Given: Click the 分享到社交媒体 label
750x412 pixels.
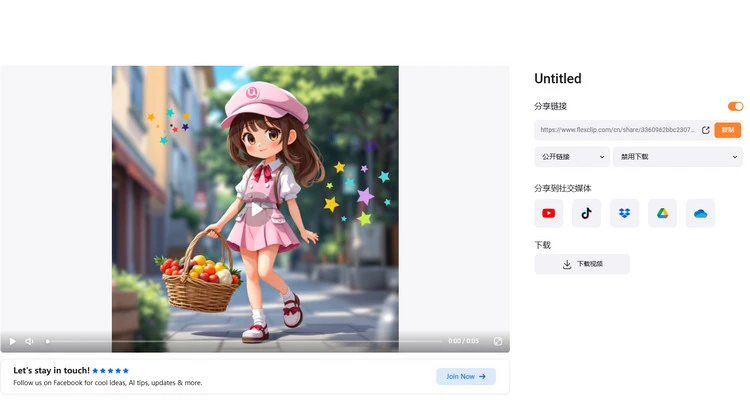Looking at the screenshot, I should pos(562,189).
